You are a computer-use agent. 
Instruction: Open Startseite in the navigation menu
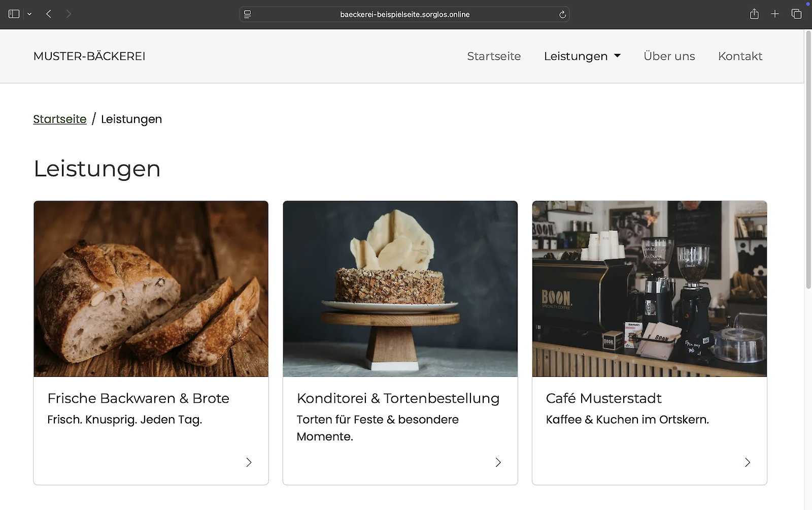494,56
